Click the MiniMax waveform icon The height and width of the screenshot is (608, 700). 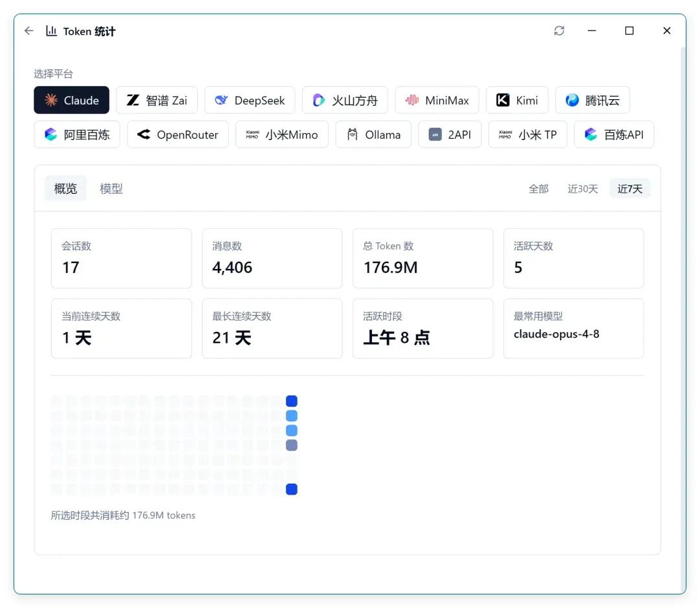pyautogui.click(x=412, y=100)
